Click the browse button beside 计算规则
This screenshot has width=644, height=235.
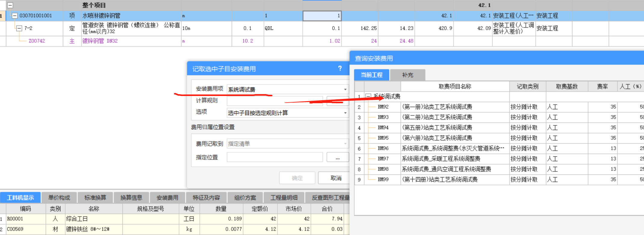click(338, 100)
